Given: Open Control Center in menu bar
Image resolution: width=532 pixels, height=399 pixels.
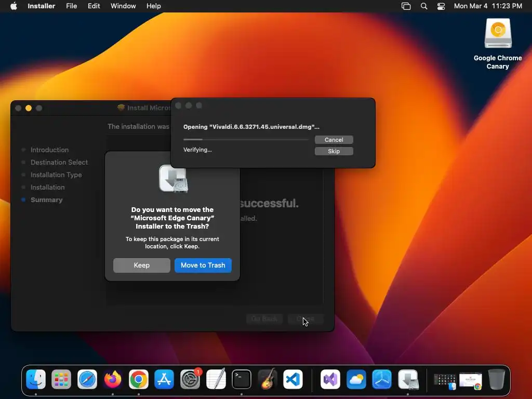Looking at the screenshot, I should [x=441, y=6].
